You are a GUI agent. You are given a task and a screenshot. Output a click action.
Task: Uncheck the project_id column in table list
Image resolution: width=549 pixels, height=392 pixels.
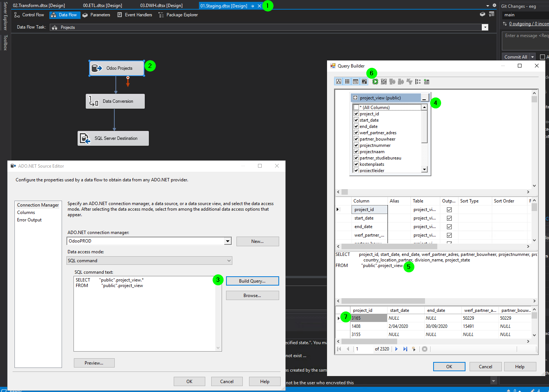[356, 114]
